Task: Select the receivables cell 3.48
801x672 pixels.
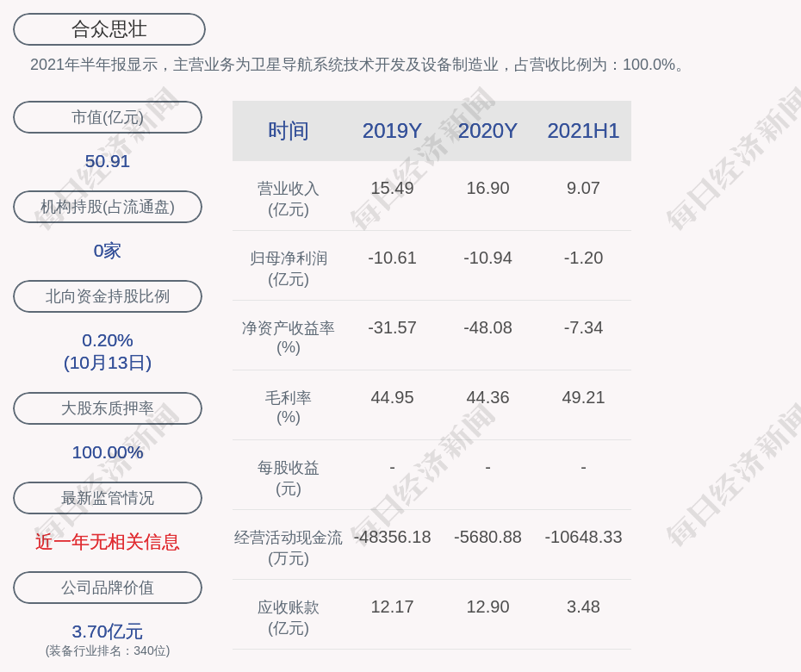Action: tap(583, 607)
